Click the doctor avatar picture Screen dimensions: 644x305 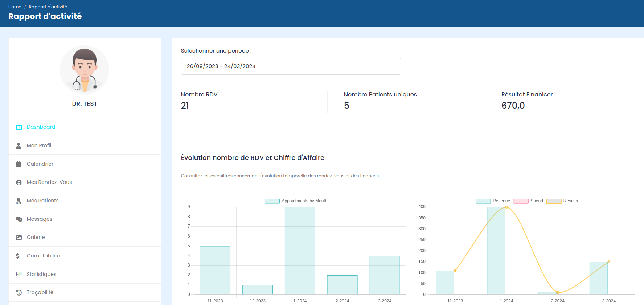[85, 70]
